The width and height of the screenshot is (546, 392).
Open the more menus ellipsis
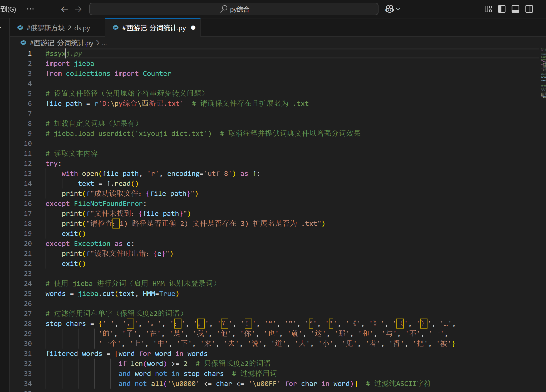[x=30, y=9]
